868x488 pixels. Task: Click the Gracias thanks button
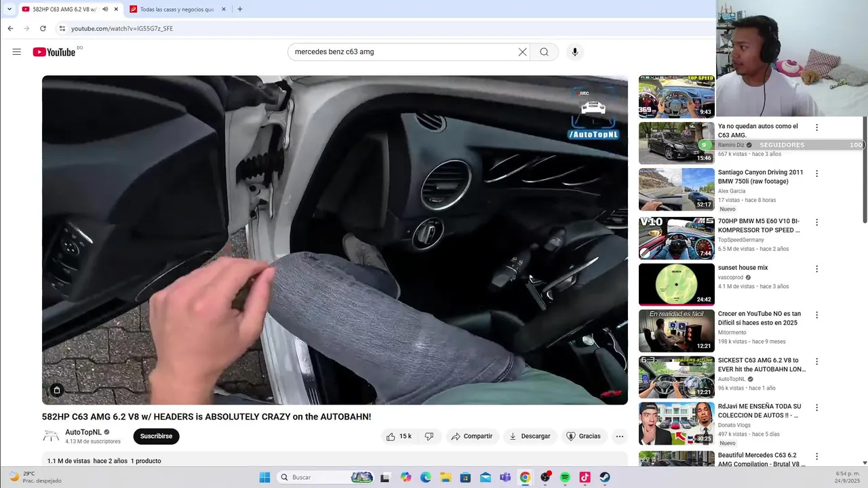pyautogui.click(x=583, y=436)
